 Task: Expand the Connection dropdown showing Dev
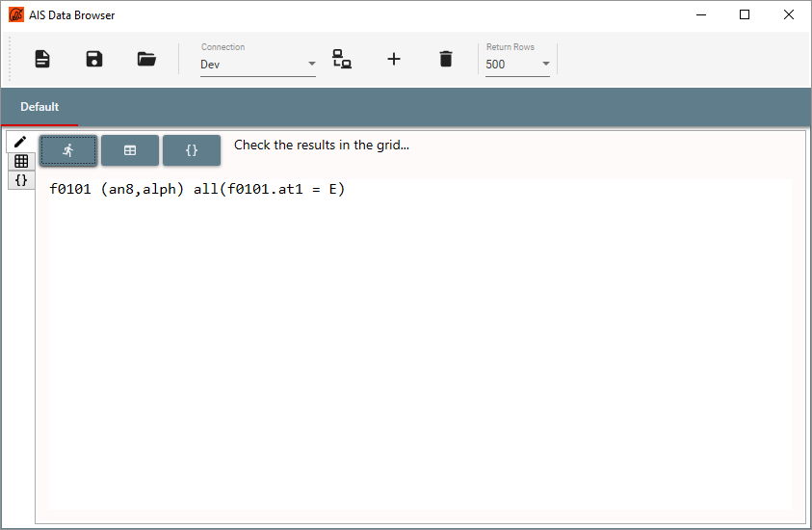(257, 65)
